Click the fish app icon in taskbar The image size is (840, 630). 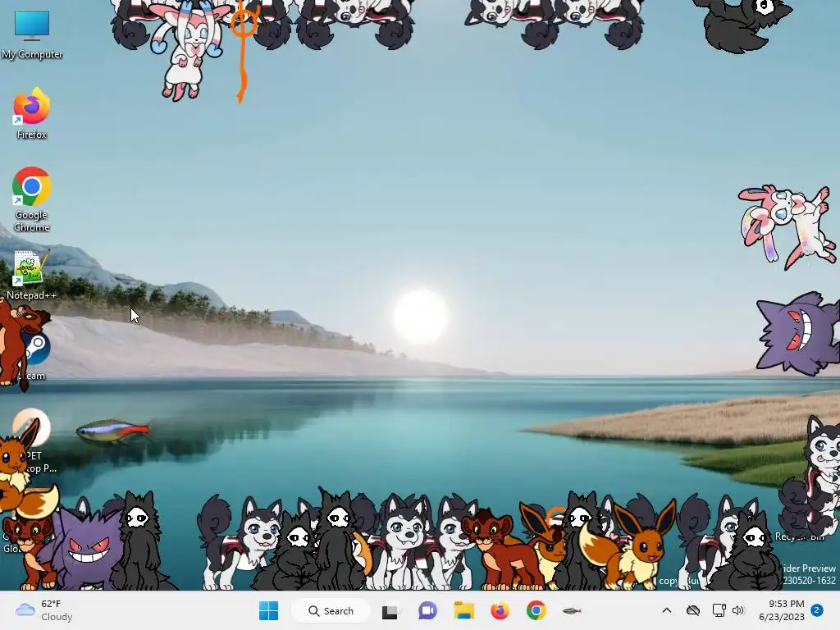[x=572, y=610]
